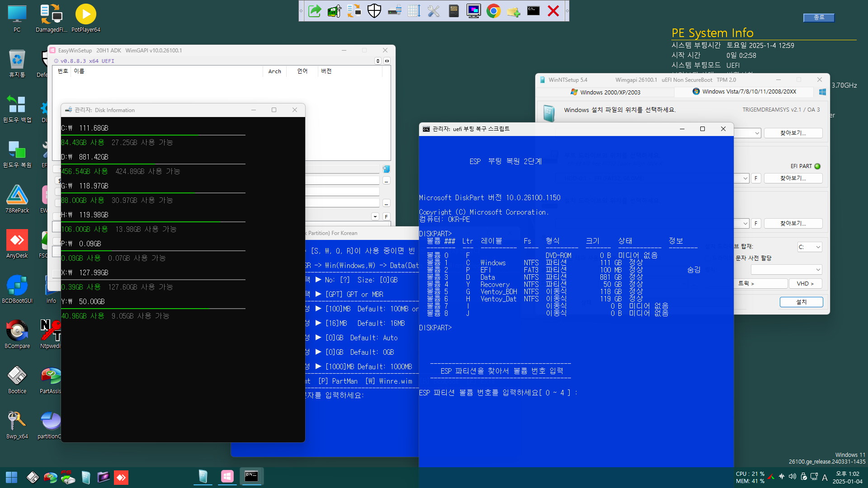This screenshot has height=488, width=868.
Task: Expand dropdown arrow at EasyWinSetup bottom right
Action: [375, 216]
